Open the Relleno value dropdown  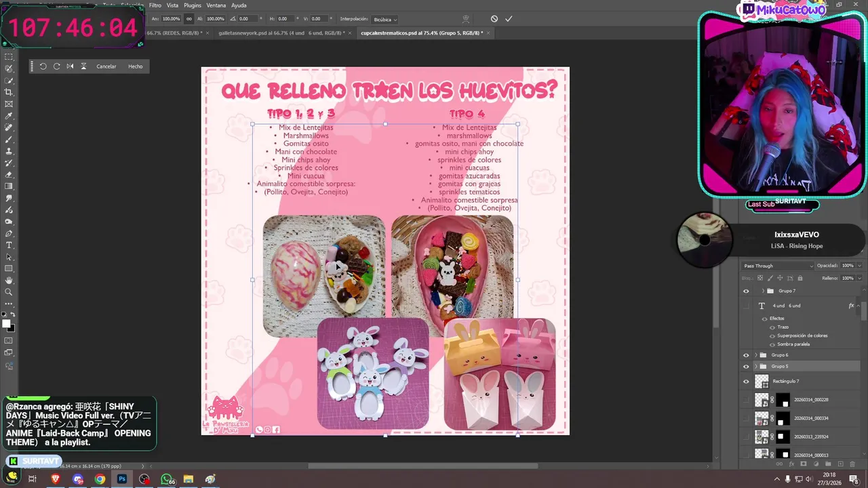coord(859,278)
